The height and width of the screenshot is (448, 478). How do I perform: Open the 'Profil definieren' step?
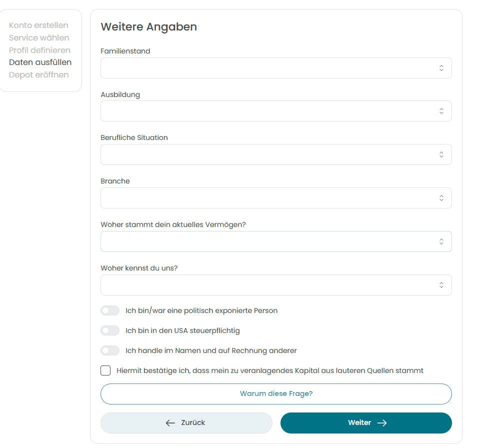(39, 50)
